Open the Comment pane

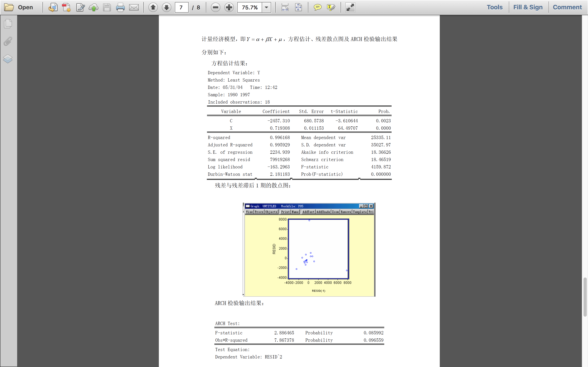567,7
